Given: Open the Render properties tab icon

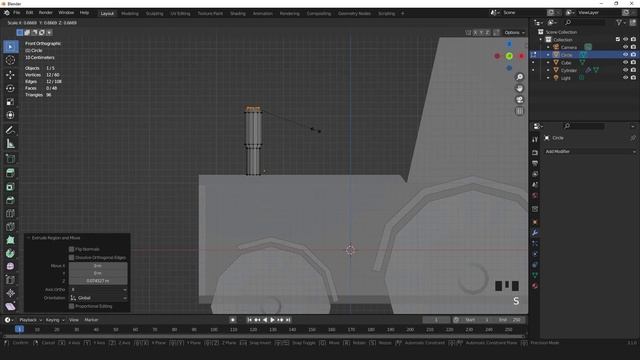Looking at the screenshot, I should point(535,152).
